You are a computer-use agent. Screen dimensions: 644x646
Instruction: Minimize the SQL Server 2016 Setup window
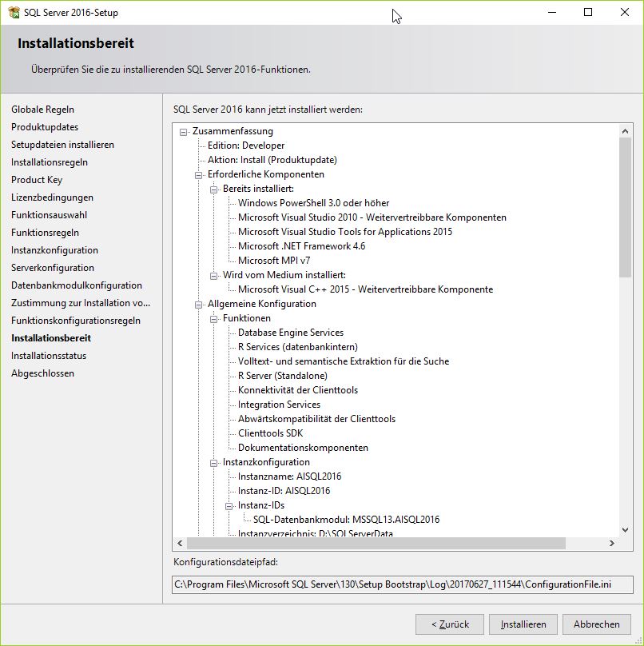pyautogui.click(x=552, y=12)
